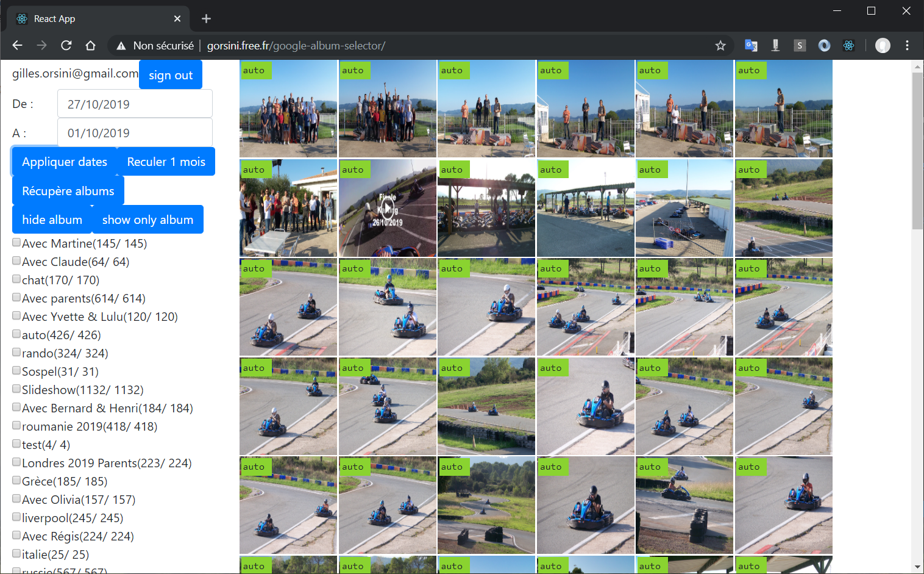
Task: Click the blue circular extension icon
Action: point(824,46)
